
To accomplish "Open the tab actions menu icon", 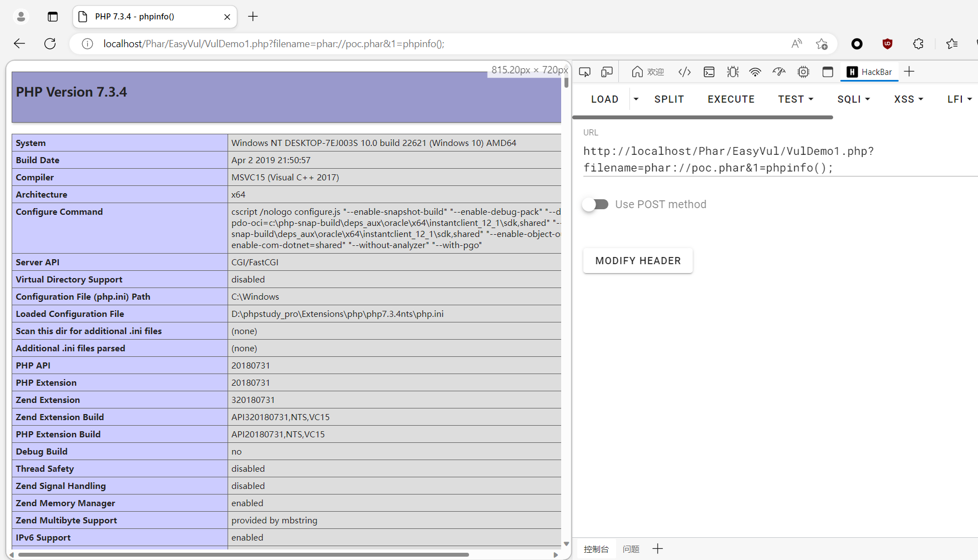I will click(x=53, y=17).
